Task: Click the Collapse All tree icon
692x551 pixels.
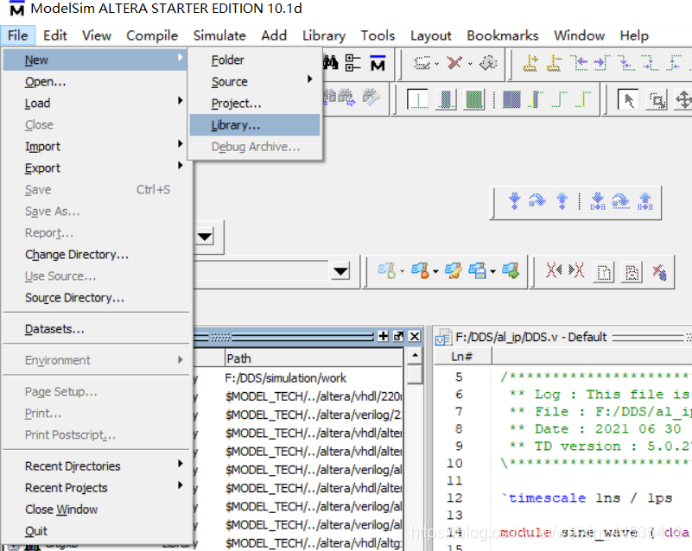Action: coord(353,63)
